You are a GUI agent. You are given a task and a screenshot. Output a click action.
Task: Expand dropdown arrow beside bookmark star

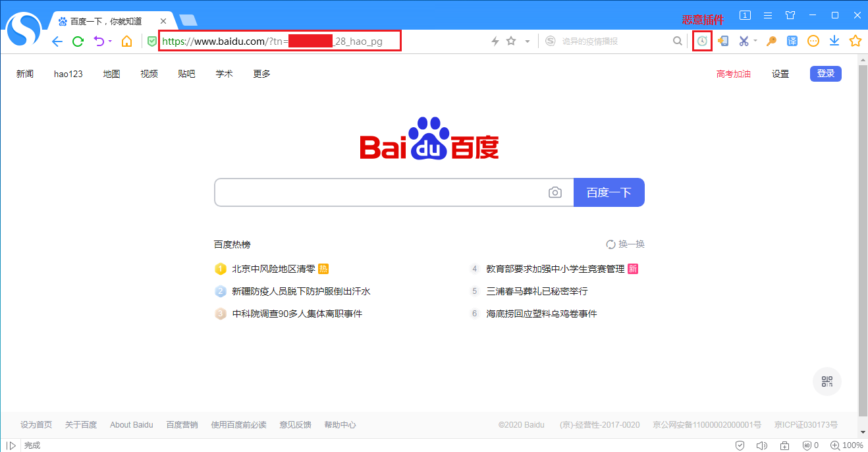click(x=528, y=42)
